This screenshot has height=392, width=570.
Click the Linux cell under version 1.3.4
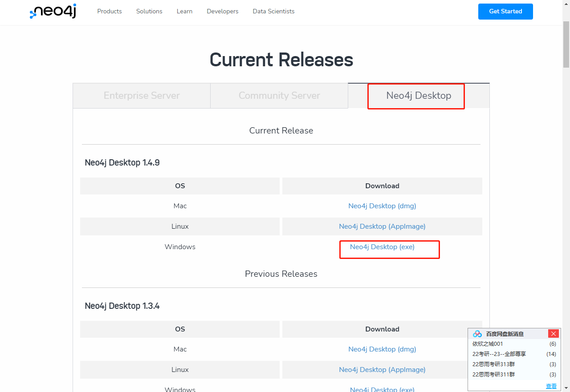pos(180,370)
